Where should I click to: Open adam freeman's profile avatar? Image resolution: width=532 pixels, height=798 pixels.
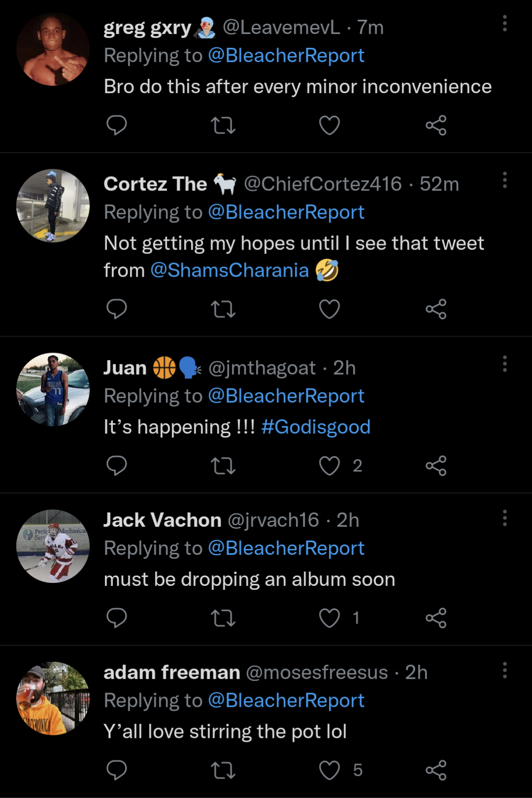coord(53,698)
